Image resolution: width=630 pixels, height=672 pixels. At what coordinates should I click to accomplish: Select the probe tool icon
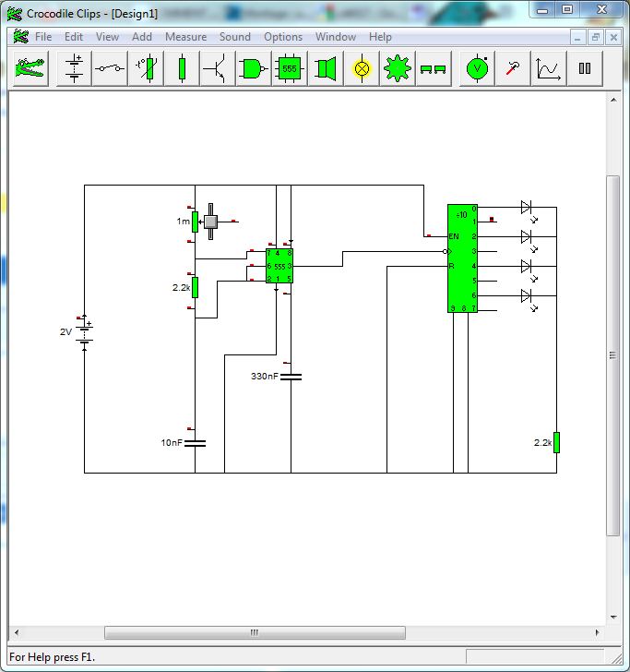513,68
